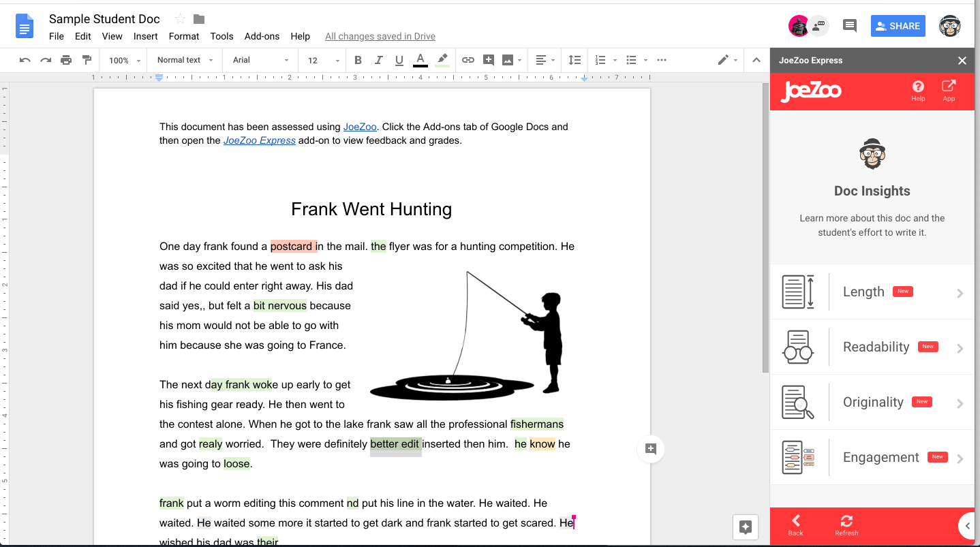This screenshot has height=547, width=980.
Task: Open the Help menu
Action: [300, 36]
